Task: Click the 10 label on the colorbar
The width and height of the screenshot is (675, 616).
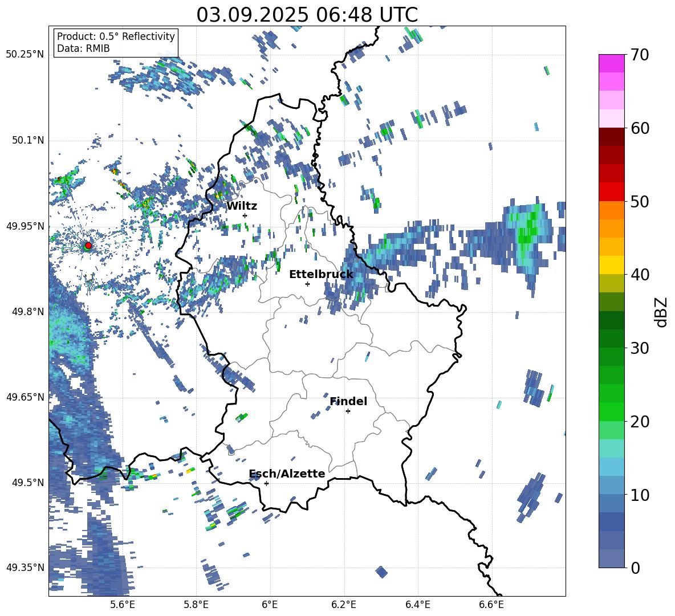Action: [640, 495]
